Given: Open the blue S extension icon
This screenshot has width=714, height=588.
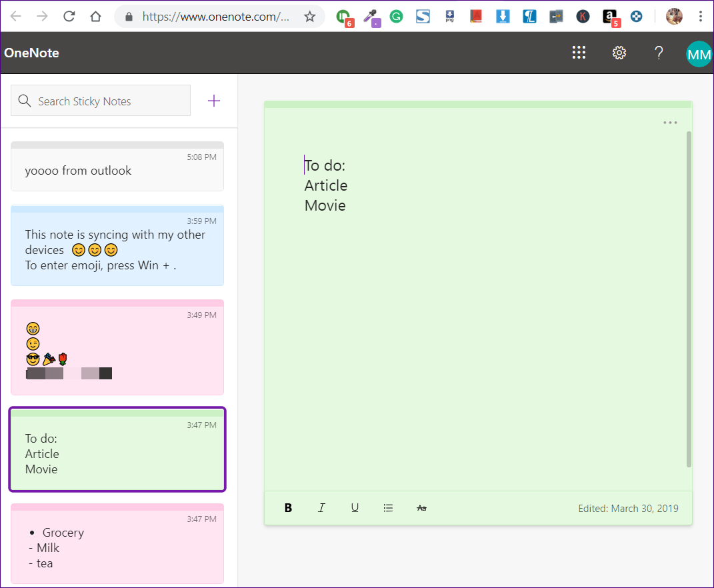Looking at the screenshot, I should pos(423,17).
